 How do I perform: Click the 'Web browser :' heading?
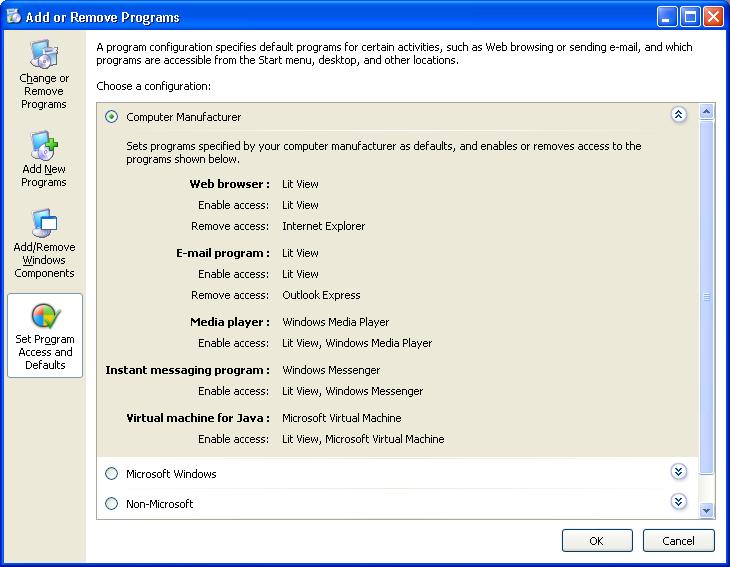[x=230, y=184]
